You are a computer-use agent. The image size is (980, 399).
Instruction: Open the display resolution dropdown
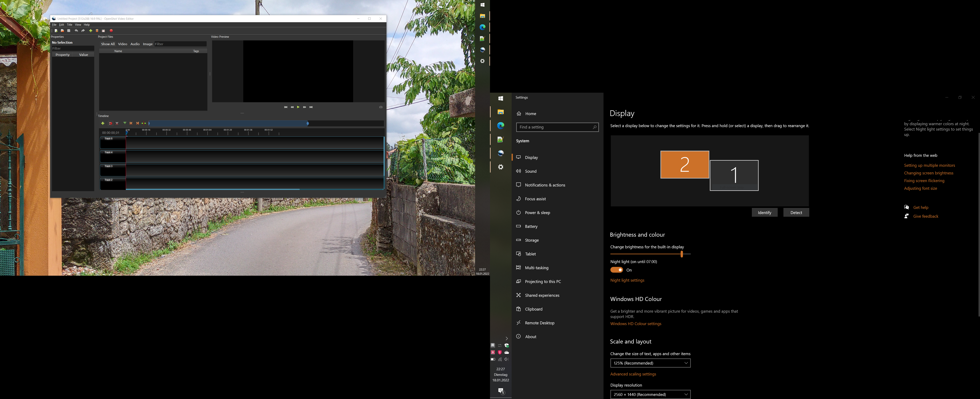tap(650, 394)
